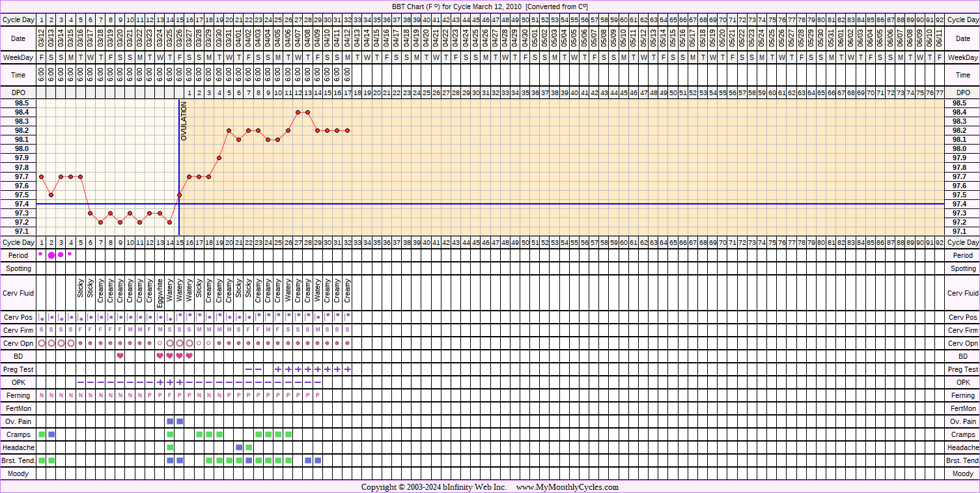This screenshot has width=980, height=493.
Task: Click the blue Cramps square on cycle day 2
Action: [x=51, y=434]
